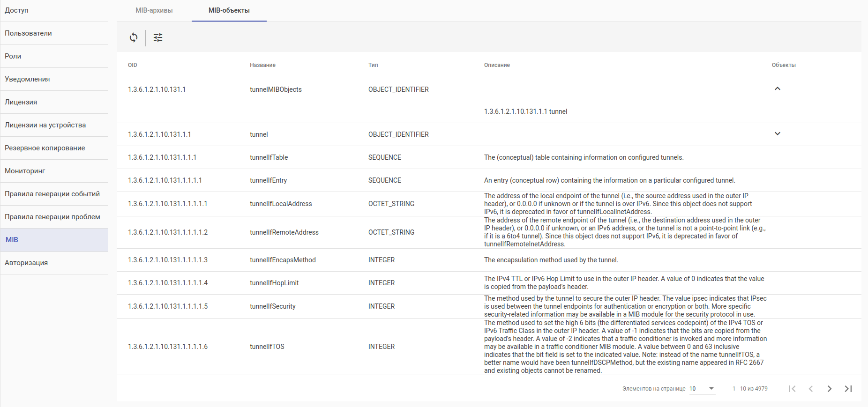Screen dimensions: 868x407
Task: Expand the tunnel row objects
Action: point(778,134)
